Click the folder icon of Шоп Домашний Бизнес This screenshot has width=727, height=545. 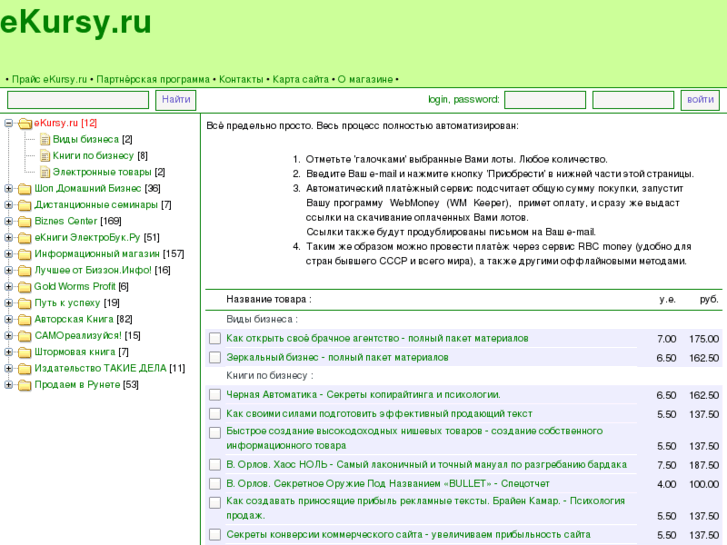(x=25, y=189)
